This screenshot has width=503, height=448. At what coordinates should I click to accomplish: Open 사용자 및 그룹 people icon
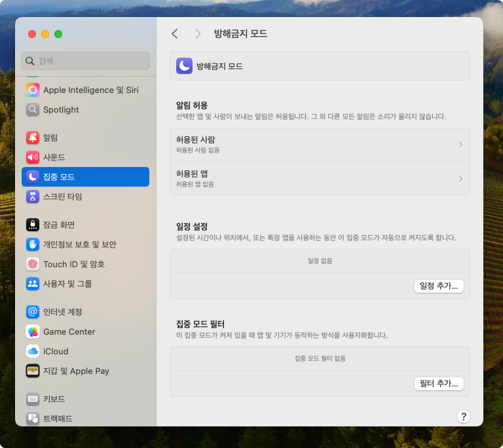[32, 284]
